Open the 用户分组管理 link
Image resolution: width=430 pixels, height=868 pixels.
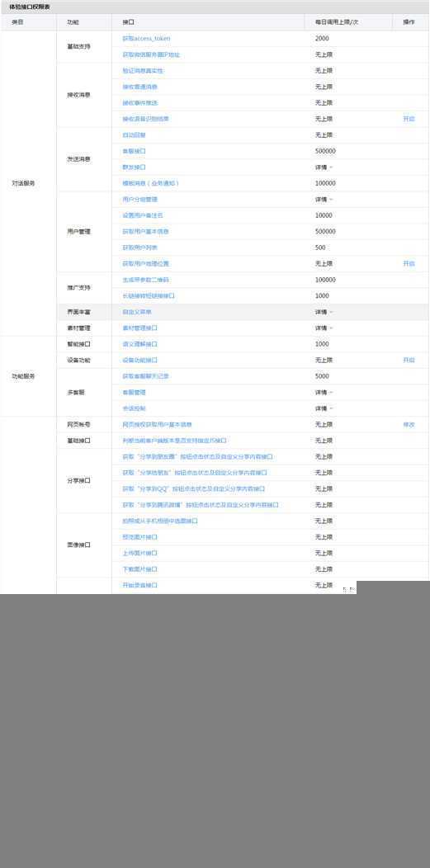[x=140, y=200]
